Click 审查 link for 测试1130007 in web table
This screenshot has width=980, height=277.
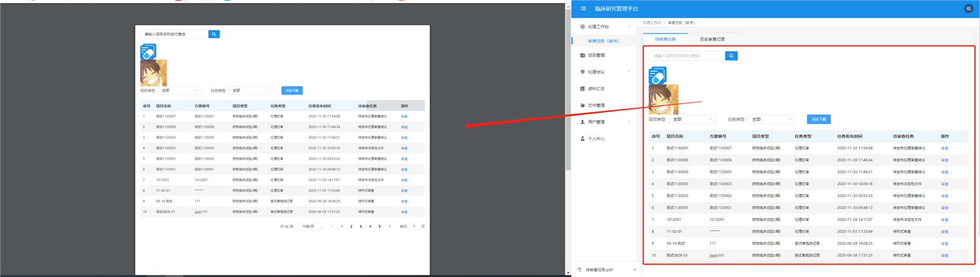pos(944,148)
